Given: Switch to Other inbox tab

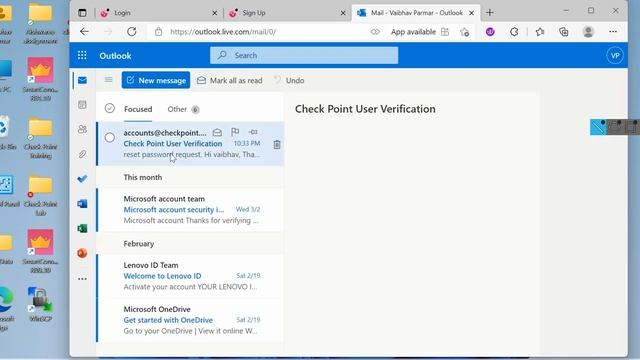Looking at the screenshot, I should pos(183,109).
